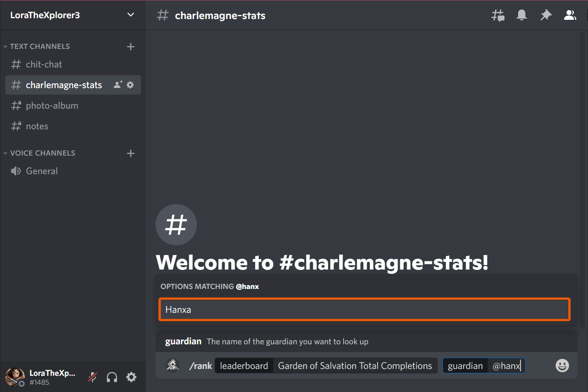The width and height of the screenshot is (588, 392).
Task: Click the guardian option label in the message bar
Action: (465, 366)
